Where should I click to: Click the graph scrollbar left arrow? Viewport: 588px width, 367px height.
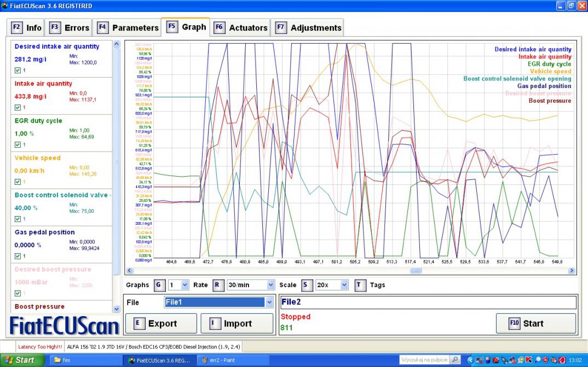point(129,270)
